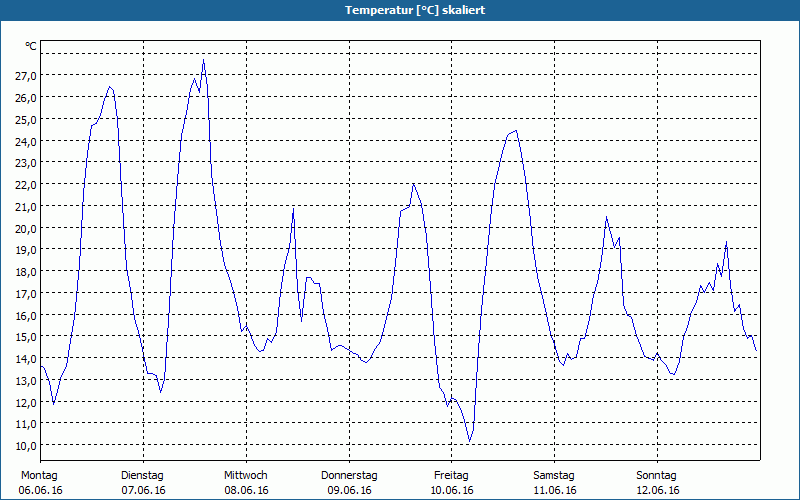Click the 16,0 y-axis label
This screenshot has height=500, width=800.
tap(26, 316)
